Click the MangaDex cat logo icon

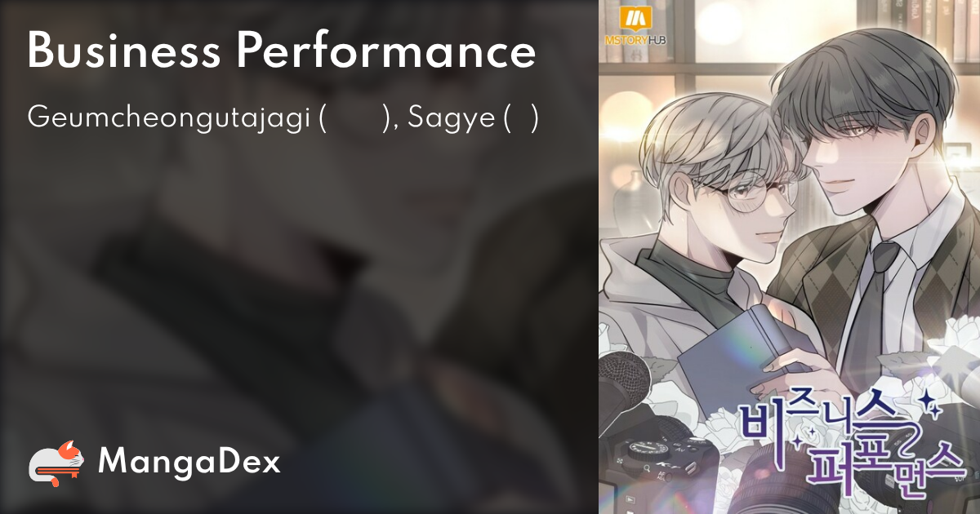56,463
